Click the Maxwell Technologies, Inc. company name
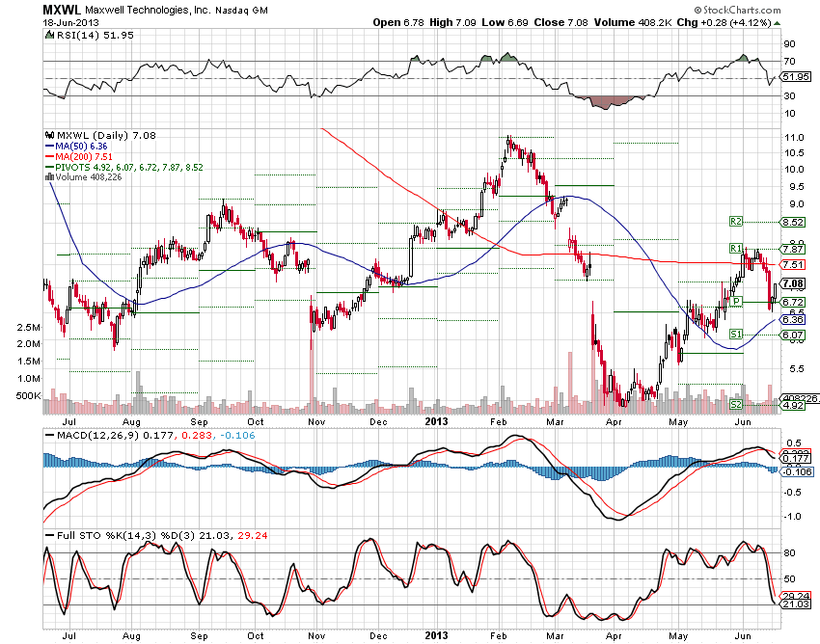Viewport: 820px width, 644px height. point(149,10)
